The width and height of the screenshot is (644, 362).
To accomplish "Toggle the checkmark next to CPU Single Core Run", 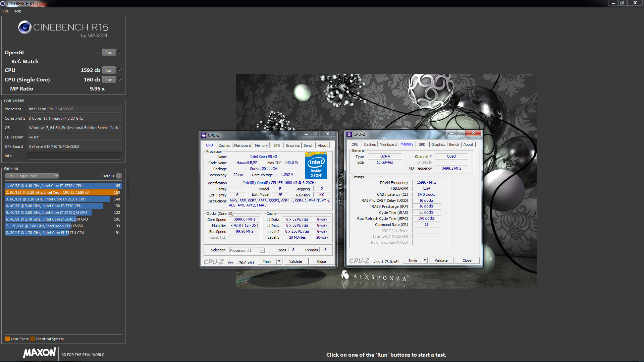I will [x=120, y=79].
